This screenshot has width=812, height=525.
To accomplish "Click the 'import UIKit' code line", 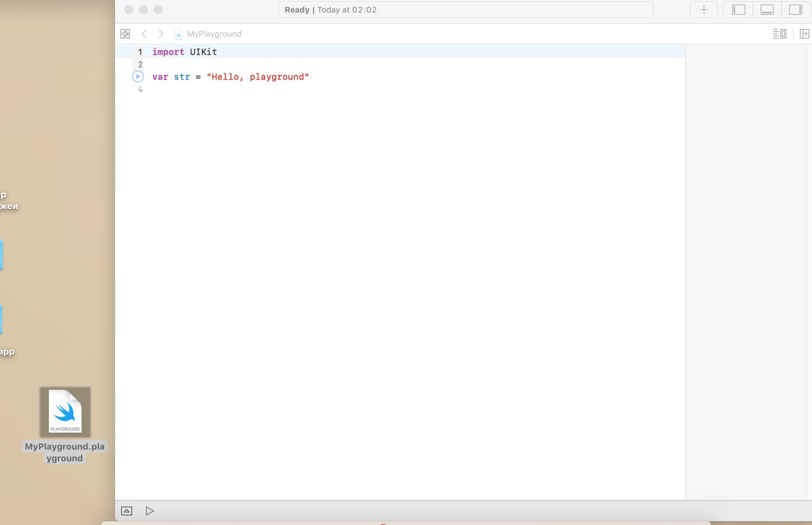I will 185,52.
